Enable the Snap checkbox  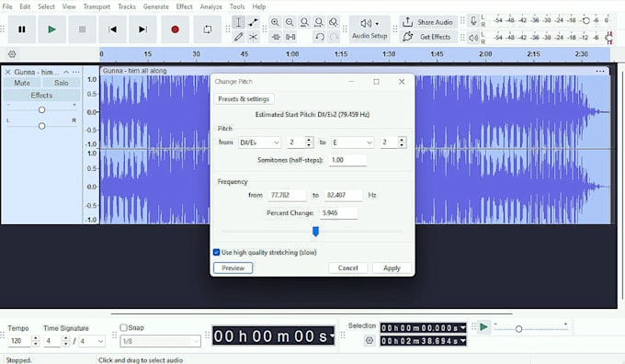point(123,327)
